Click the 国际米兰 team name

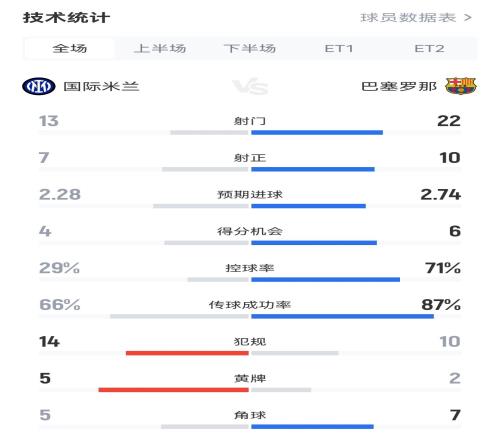(x=101, y=86)
